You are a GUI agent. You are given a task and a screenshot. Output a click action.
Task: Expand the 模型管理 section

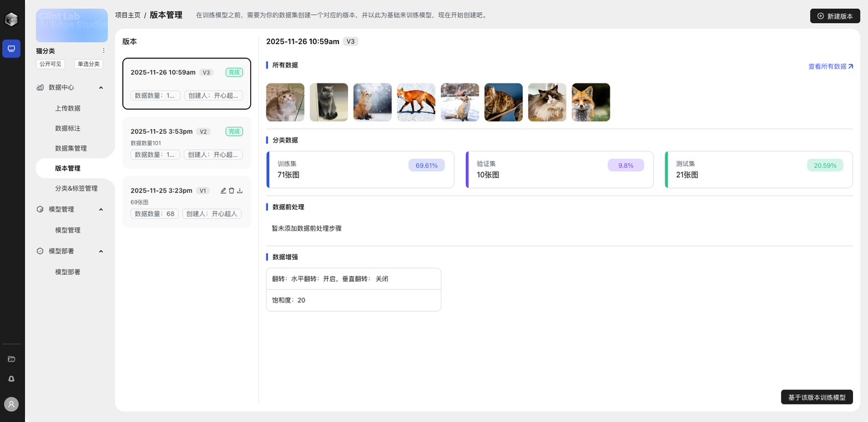[x=100, y=209]
